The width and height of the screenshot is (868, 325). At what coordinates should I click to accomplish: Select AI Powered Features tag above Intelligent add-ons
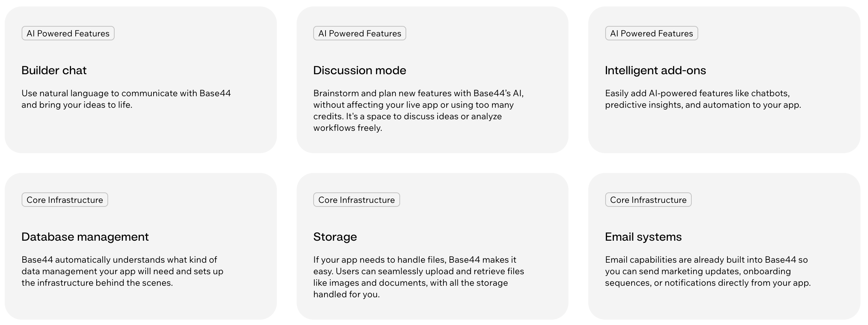click(651, 34)
